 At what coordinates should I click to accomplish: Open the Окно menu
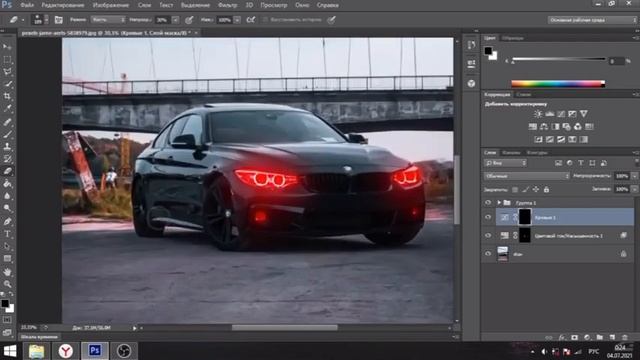coord(302,5)
